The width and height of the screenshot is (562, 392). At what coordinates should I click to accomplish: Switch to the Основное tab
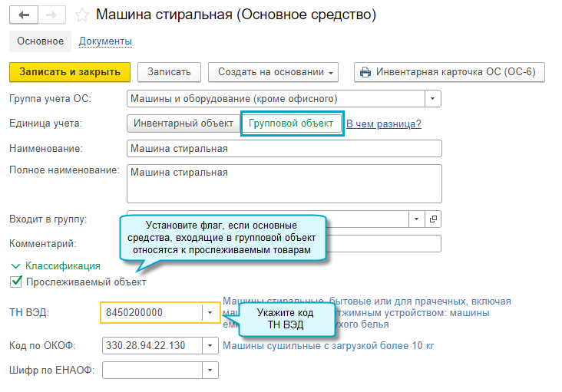(40, 41)
